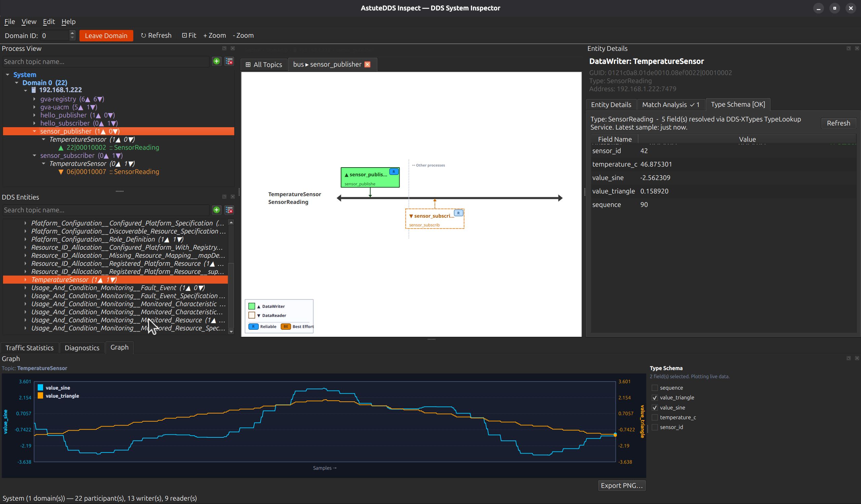This screenshot has height=504, width=861.
Task: Click DataWriter green swatch in diagram legend
Action: tap(252, 306)
